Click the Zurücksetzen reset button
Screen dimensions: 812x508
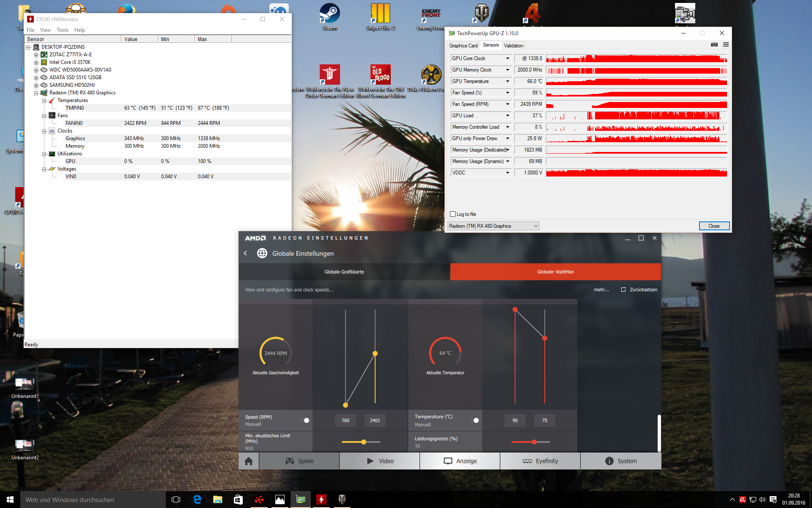639,290
